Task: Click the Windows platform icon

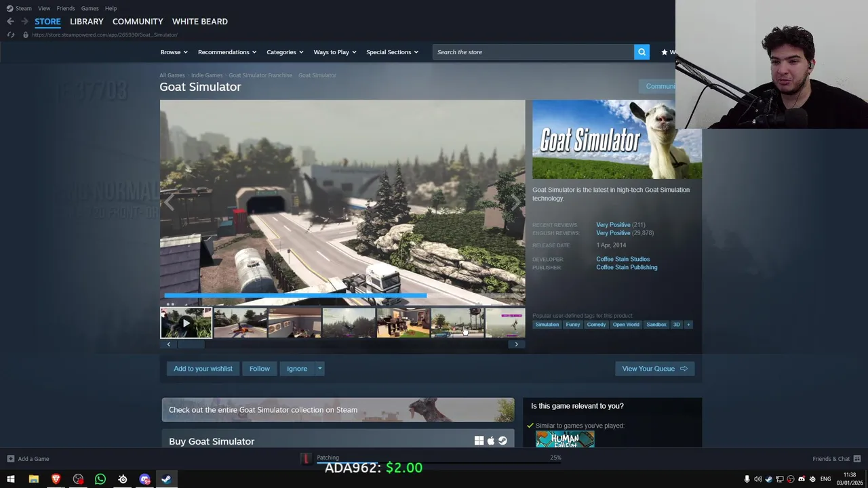Action: (x=479, y=441)
